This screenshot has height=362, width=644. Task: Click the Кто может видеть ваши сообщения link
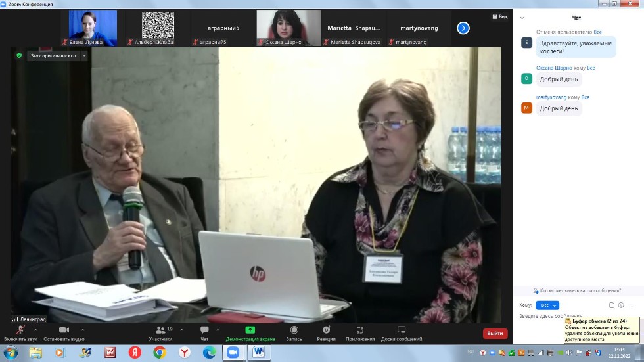click(578, 290)
